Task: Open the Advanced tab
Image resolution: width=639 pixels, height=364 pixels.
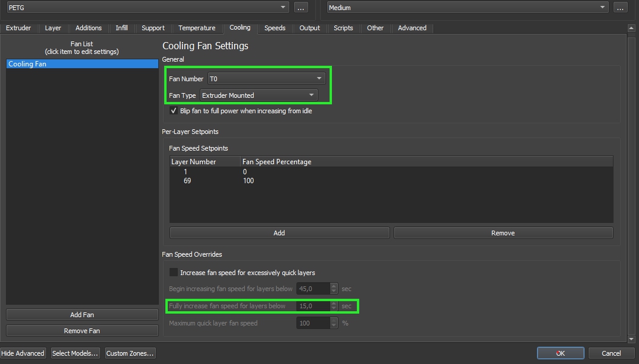Action: point(412,28)
